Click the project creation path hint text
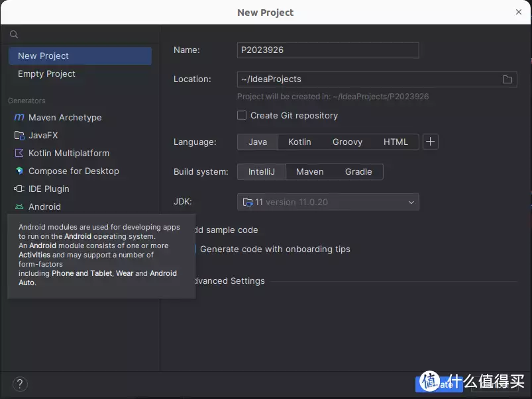This screenshot has width=532, height=399. 333,97
